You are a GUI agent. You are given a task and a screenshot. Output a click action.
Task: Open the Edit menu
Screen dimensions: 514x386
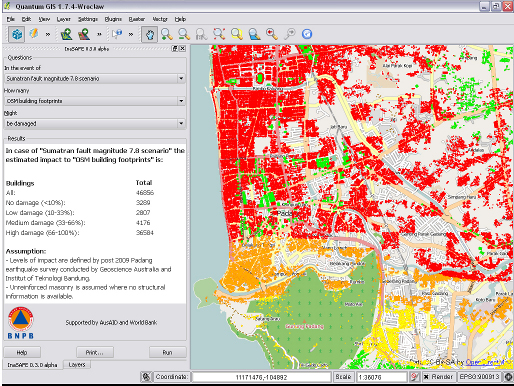click(26, 19)
